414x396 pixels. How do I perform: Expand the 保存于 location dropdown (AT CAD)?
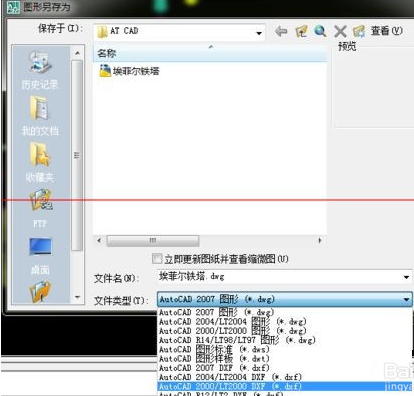pos(259,33)
